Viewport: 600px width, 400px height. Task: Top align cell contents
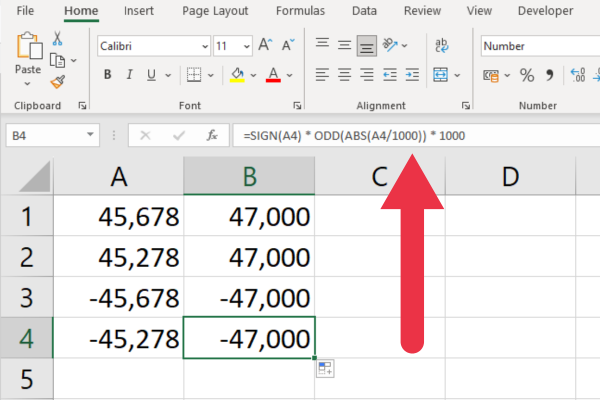point(322,43)
